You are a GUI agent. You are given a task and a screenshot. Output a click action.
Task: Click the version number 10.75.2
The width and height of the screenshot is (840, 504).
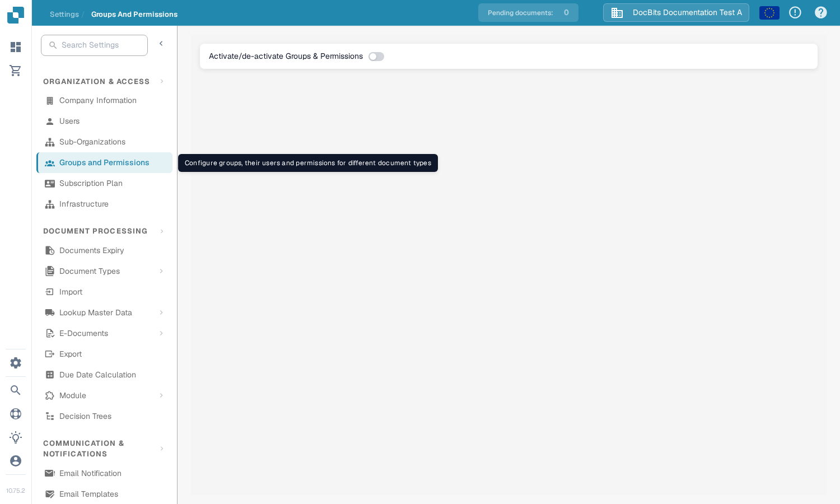(x=16, y=491)
